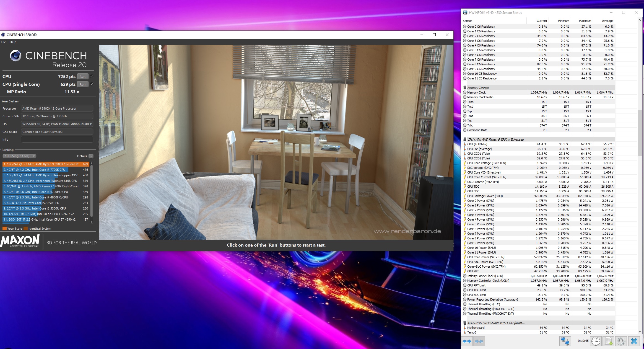
Task: Select ranking row Intel Core i7-7700K CPU
Action: pyautogui.click(x=46, y=170)
